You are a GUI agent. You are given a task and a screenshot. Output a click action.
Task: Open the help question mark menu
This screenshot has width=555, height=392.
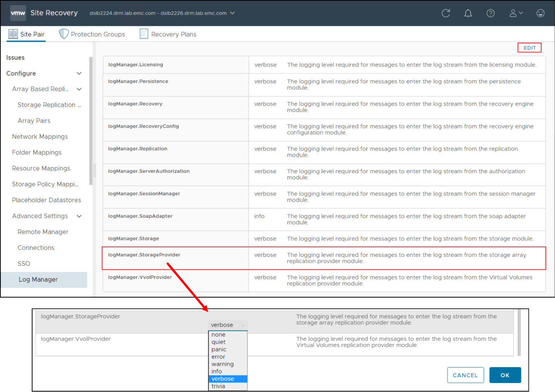pos(490,13)
